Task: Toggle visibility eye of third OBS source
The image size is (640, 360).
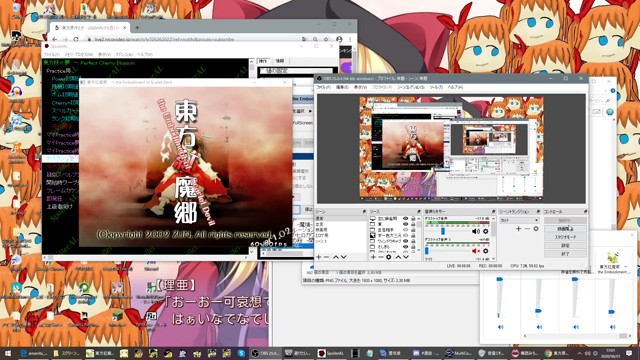Action: click(405, 230)
